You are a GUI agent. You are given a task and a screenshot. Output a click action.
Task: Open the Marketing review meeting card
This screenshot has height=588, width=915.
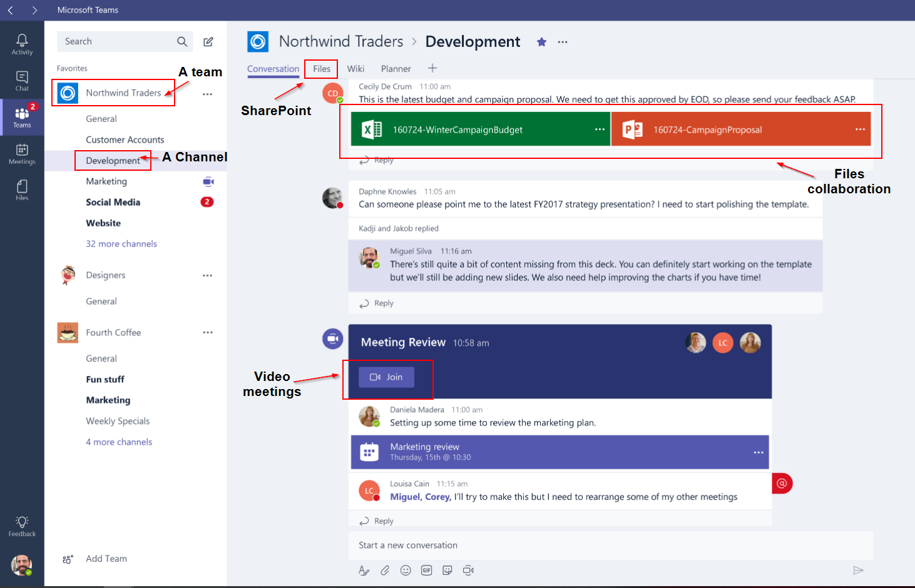[x=560, y=452]
